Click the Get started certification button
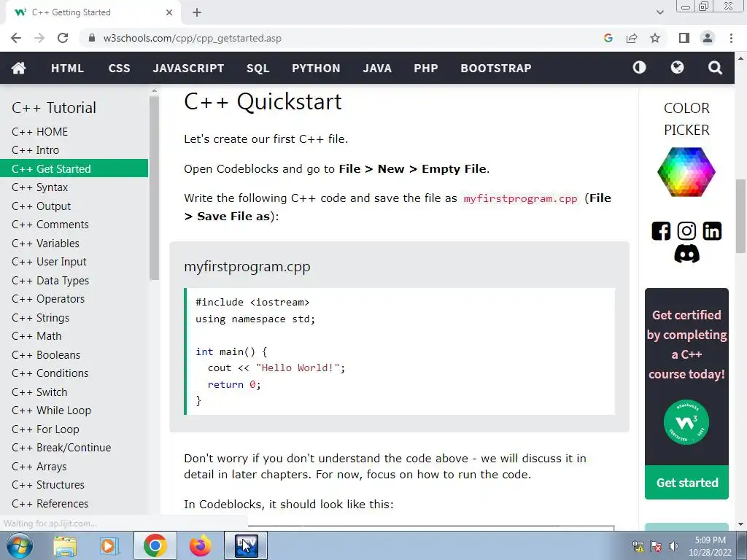 [x=686, y=483]
